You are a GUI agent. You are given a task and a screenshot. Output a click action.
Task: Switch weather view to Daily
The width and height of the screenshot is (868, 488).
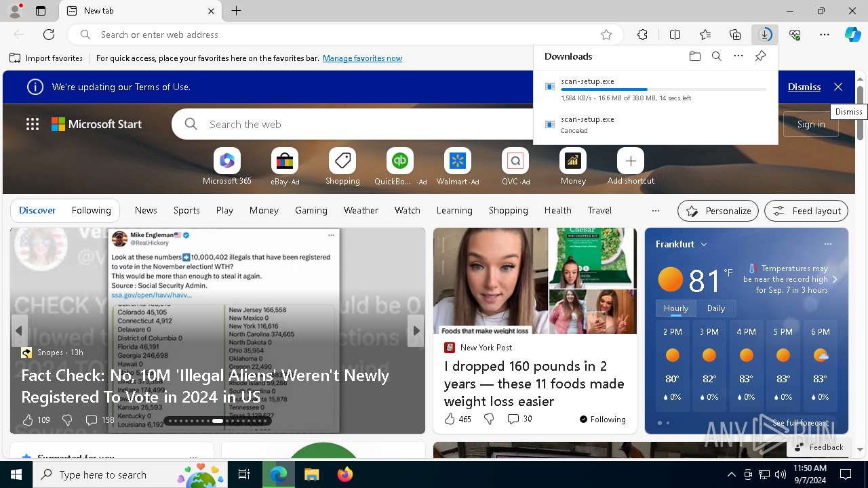[716, 308]
